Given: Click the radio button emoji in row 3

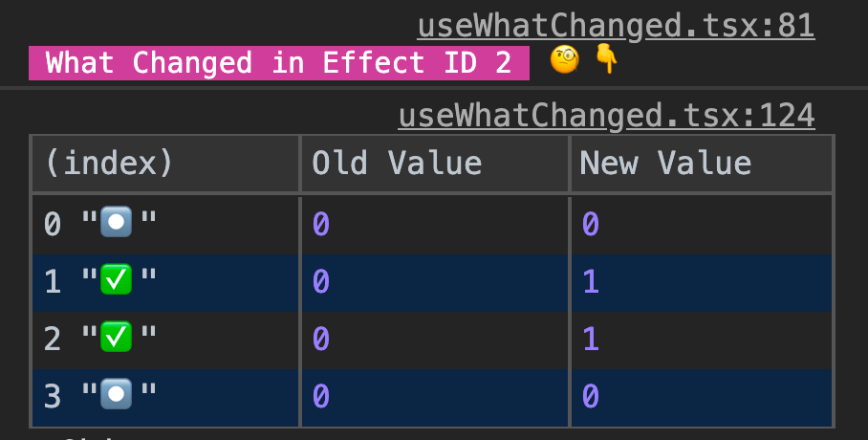Looking at the screenshot, I should [117, 394].
